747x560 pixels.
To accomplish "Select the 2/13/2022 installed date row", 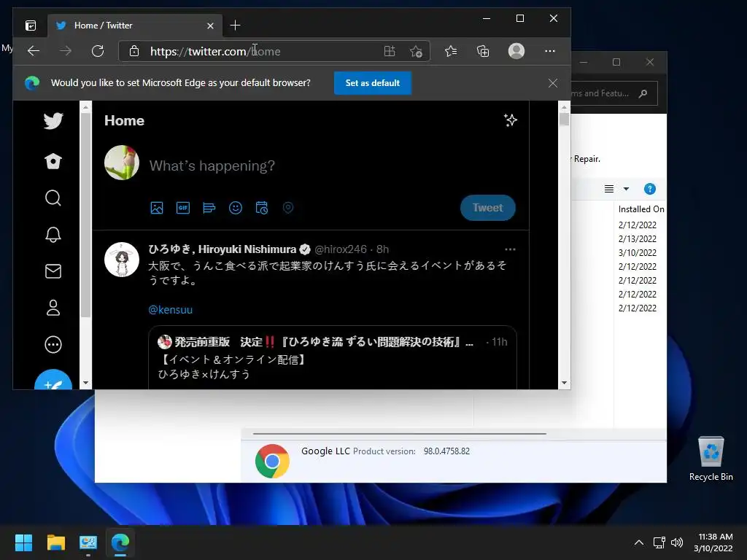I will click(638, 239).
